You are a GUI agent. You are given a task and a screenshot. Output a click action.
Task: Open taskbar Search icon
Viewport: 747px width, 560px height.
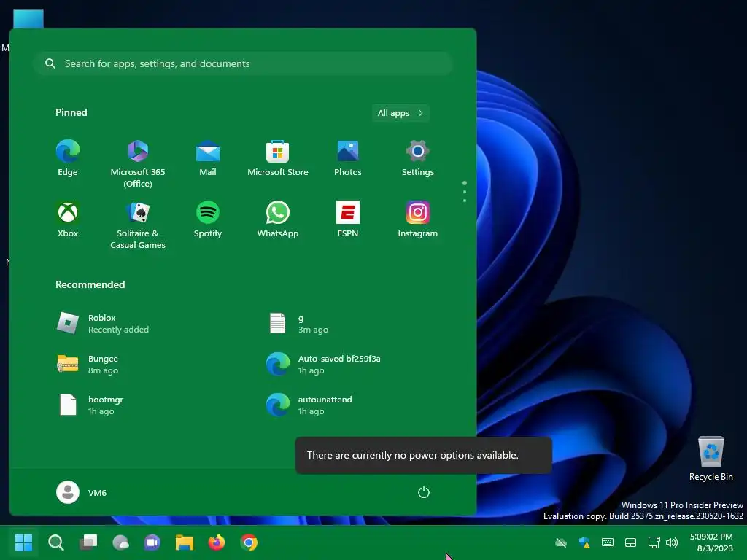pyautogui.click(x=56, y=542)
